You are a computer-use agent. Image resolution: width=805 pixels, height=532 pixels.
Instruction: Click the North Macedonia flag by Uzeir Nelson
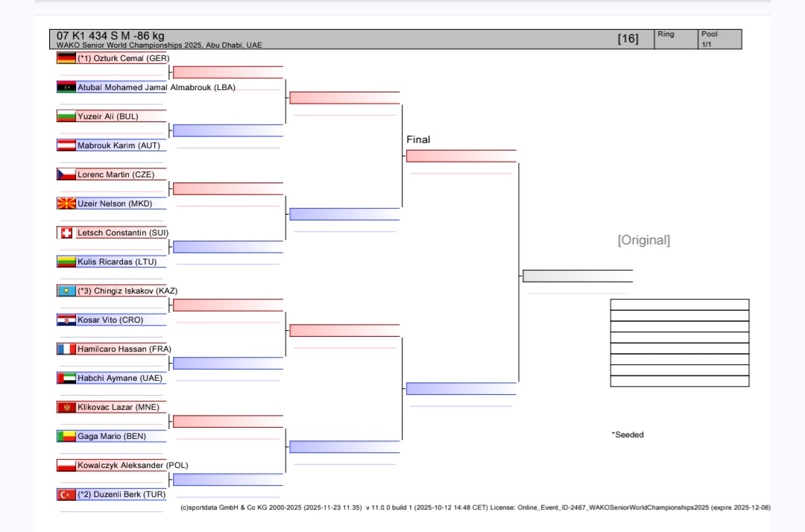pyautogui.click(x=66, y=203)
